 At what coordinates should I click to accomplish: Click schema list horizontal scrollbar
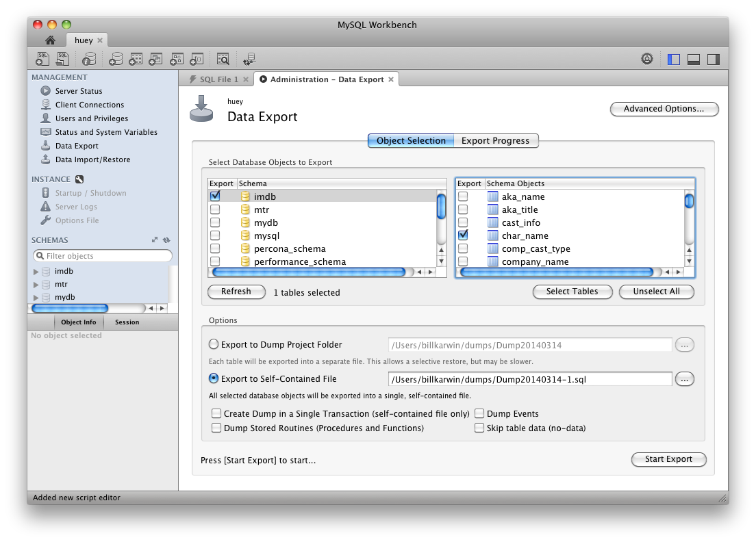coord(309,272)
